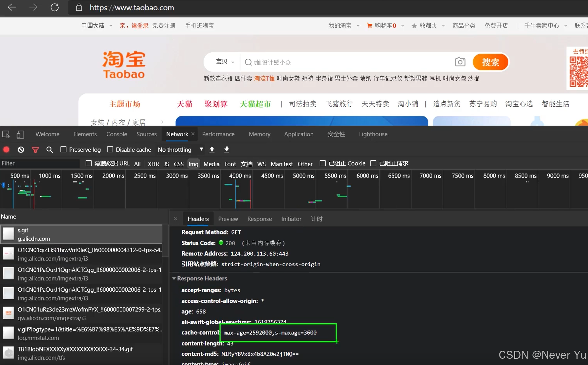
Task: Expand the 中国大陆 region dropdown
Action: pyautogui.click(x=97, y=25)
